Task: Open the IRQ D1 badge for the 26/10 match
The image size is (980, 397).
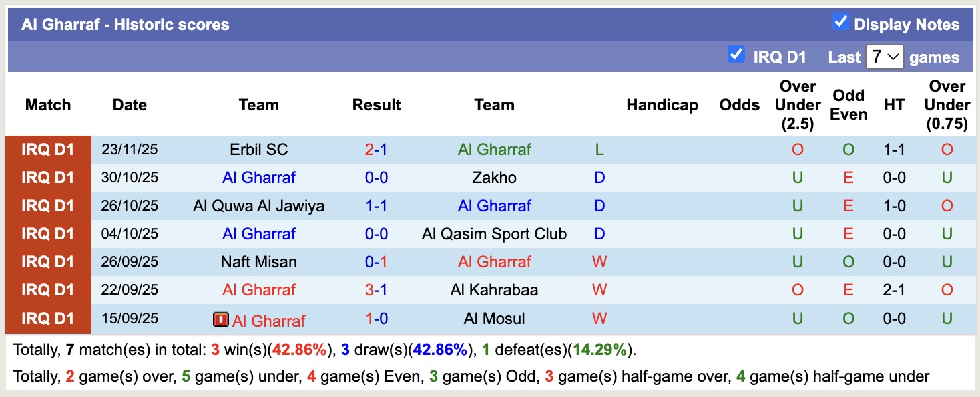Action: tap(48, 205)
